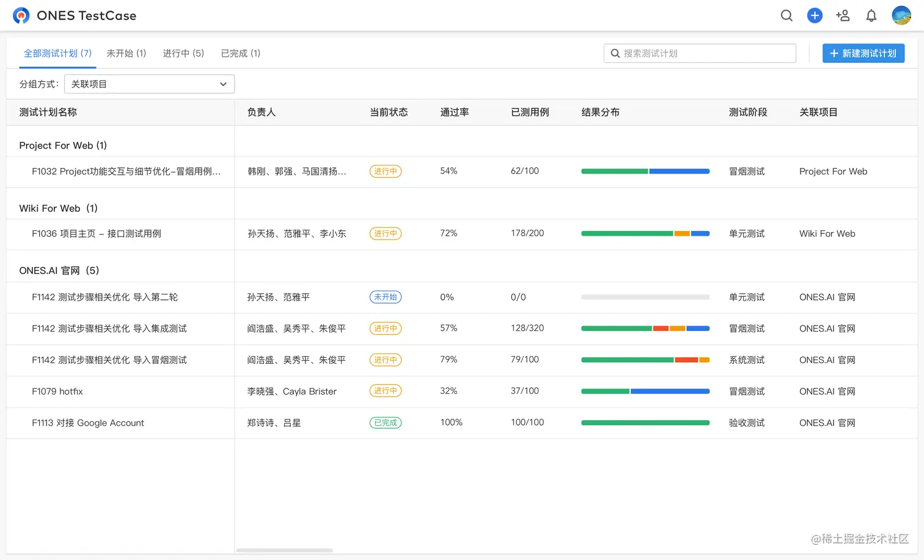
Task: Open the user avatar menu
Action: click(901, 15)
